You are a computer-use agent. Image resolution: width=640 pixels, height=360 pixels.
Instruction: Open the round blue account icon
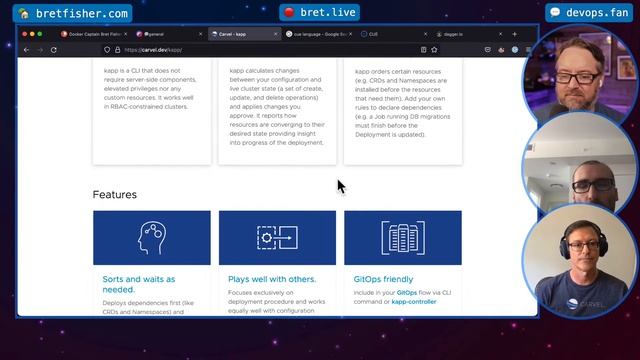(515, 50)
